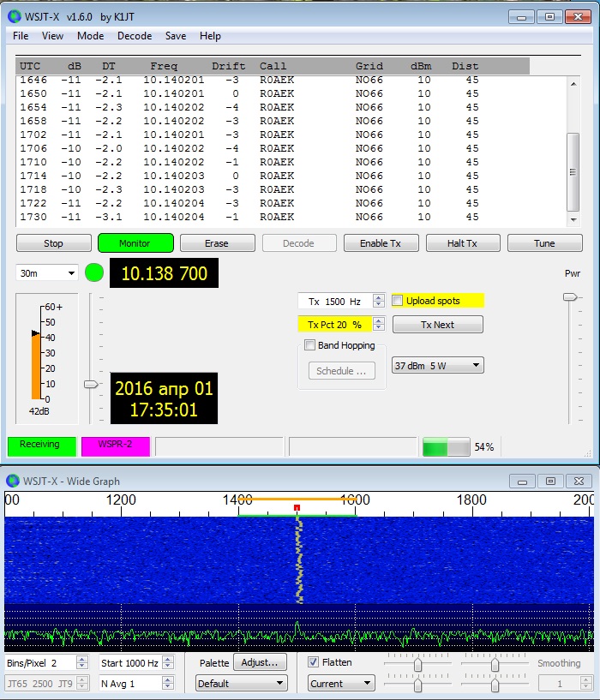Image resolution: width=600 pixels, height=700 pixels.
Task: Click the Halt Tx button
Action: tap(463, 243)
